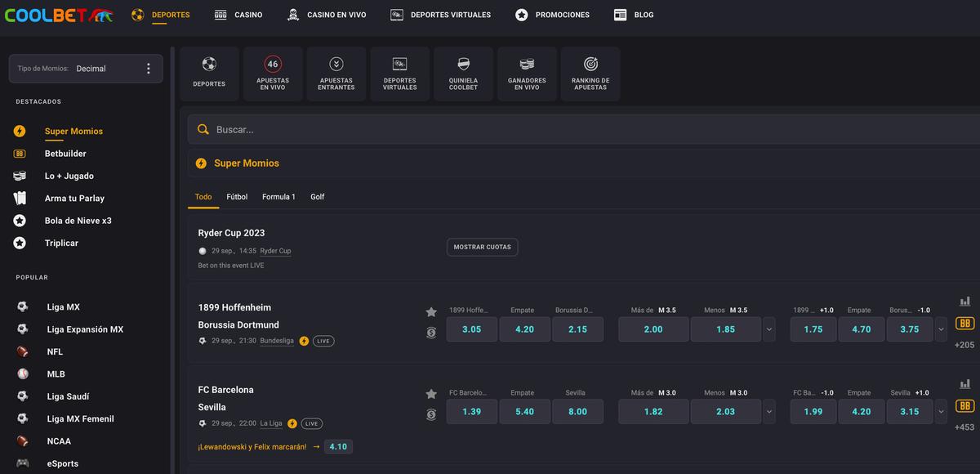Open Tipo de Momios Decimal dropdown

pyautogui.click(x=86, y=69)
